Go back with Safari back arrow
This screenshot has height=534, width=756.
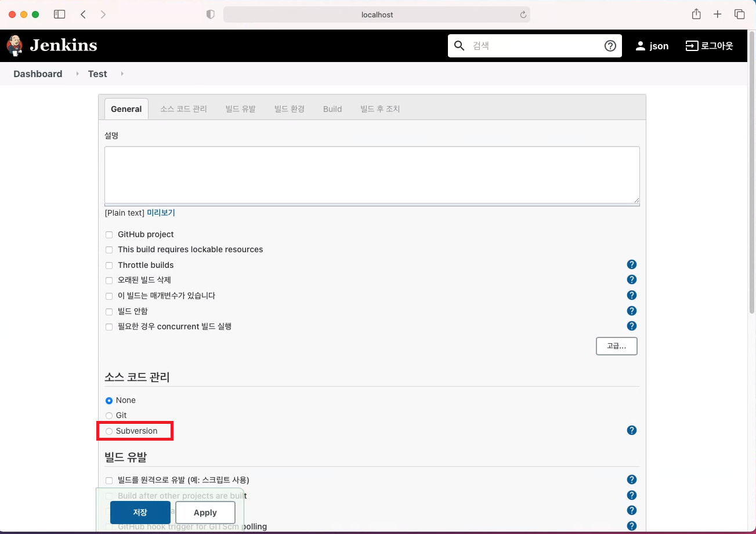pyautogui.click(x=83, y=14)
